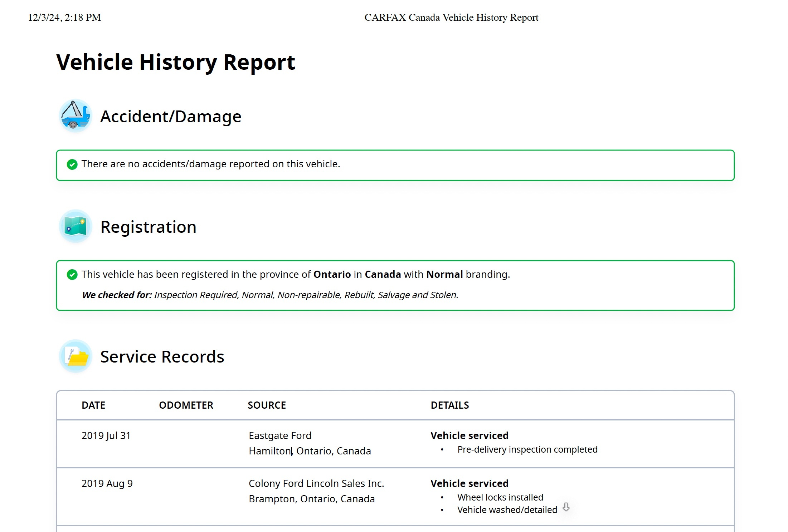Image resolution: width=788 pixels, height=532 pixels.
Task: Click Vehicle serviced in the Aug 9 row
Action: pyautogui.click(x=470, y=483)
